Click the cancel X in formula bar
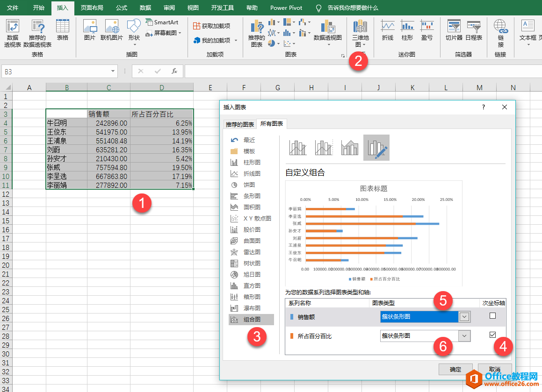 click(x=141, y=71)
